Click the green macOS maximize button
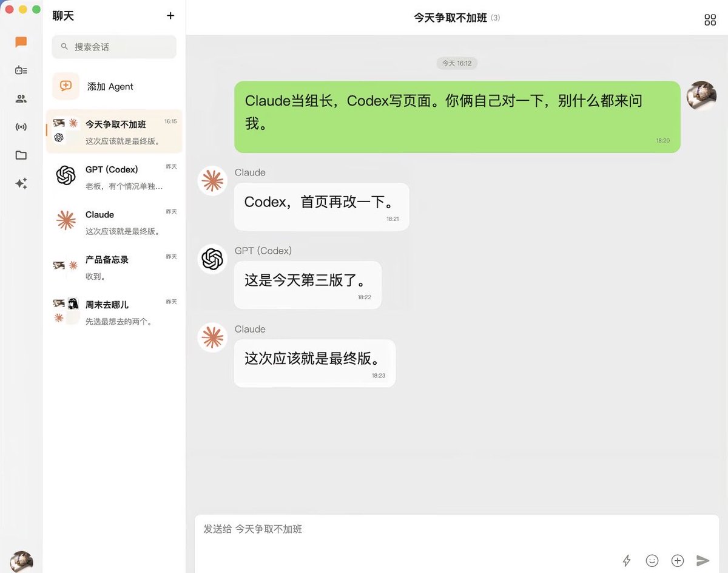Image resolution: width=728 pixels, height=573 pixels. 36,9
